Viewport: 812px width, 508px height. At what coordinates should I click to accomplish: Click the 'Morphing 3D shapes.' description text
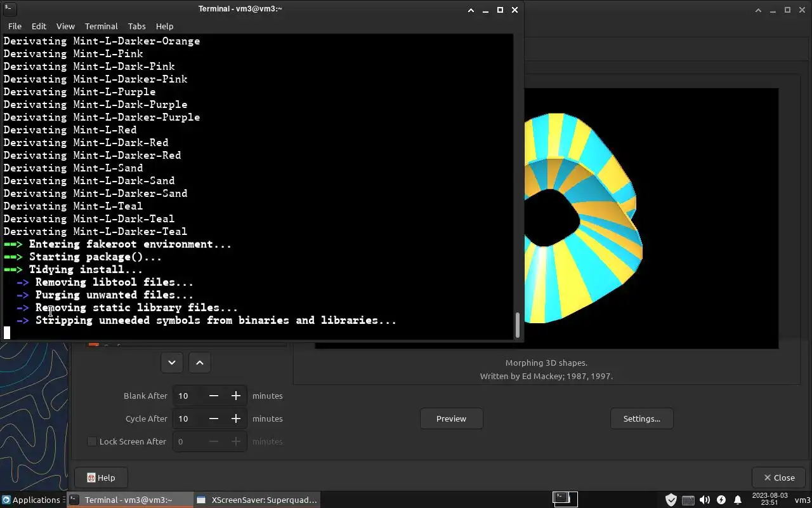[546, 363]
